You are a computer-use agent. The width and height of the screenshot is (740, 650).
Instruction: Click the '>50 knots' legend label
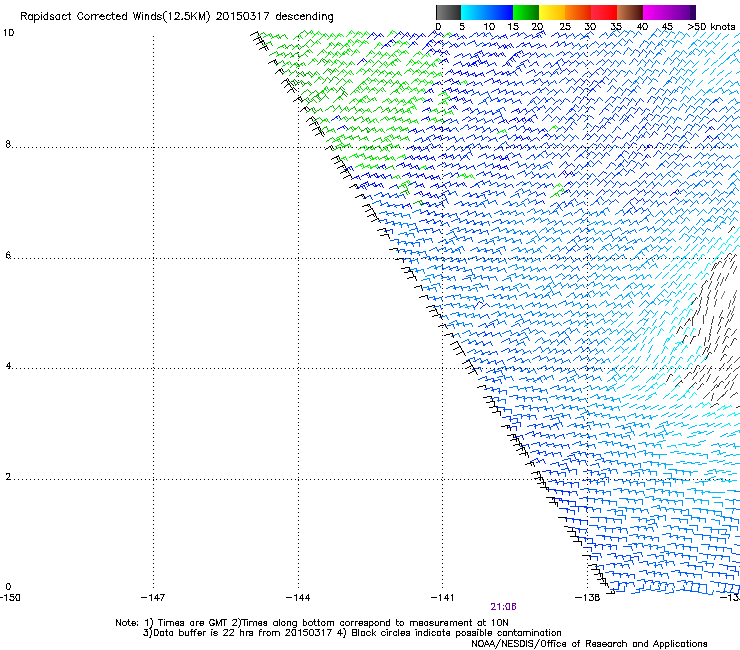[711, 27]
